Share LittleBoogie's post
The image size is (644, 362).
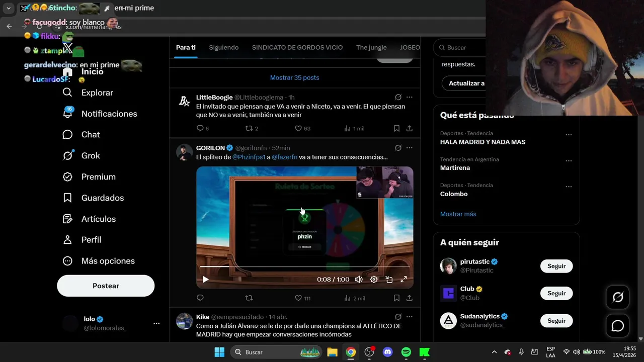tap(410, 128)
